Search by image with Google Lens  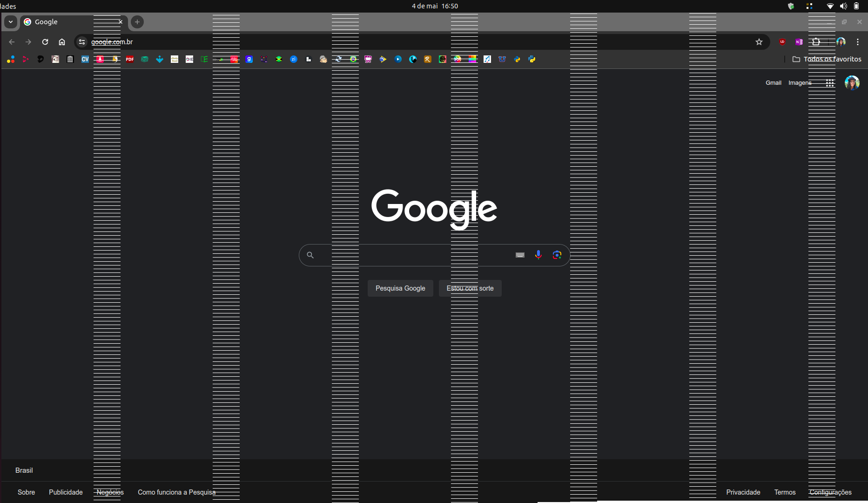557,255
